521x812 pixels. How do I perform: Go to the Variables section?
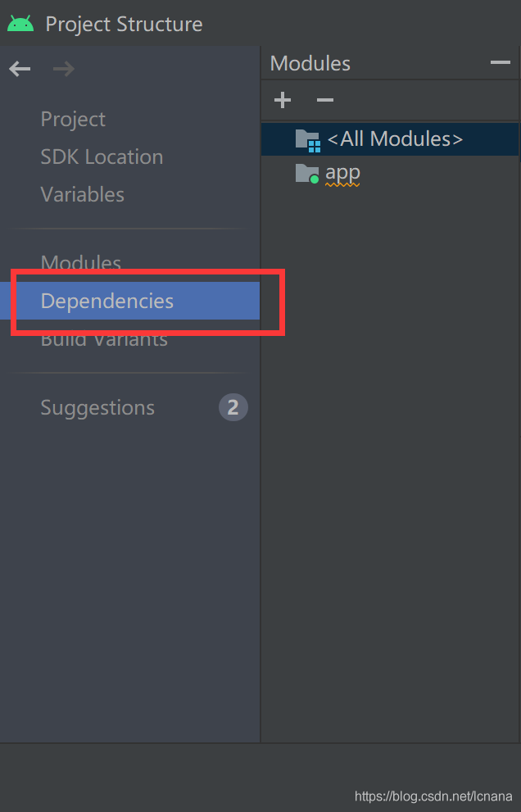click(83, 195)
